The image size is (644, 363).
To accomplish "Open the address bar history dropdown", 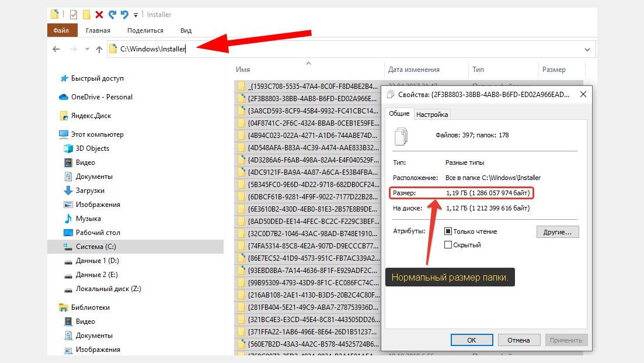I will [x=587, y=50].
